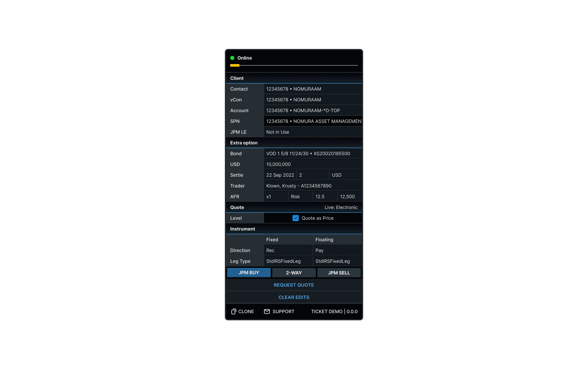Open the Contact field dropdown
Screen dimensions: 588x369
click(312, 89)
